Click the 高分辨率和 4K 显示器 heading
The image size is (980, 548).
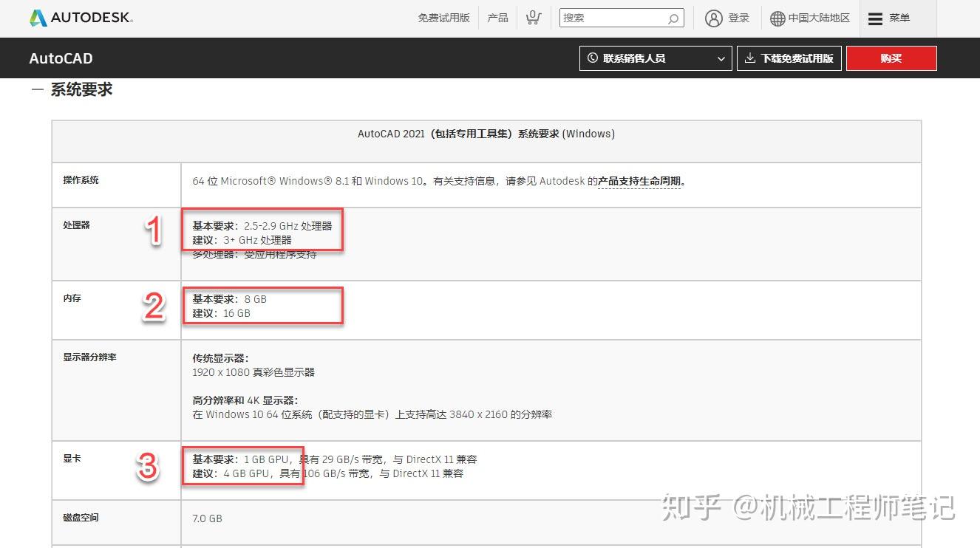pos(245,400)
